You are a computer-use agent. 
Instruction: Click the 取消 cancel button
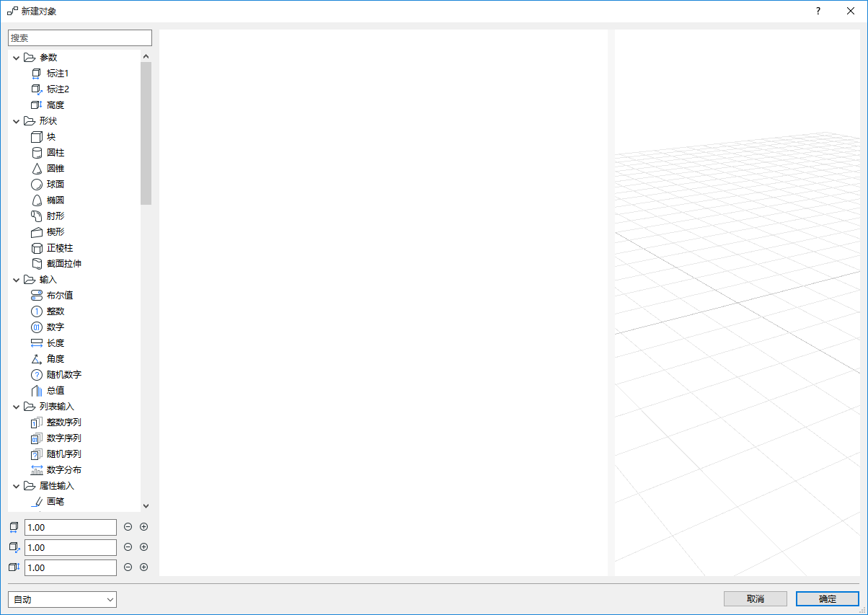pyautogui.click(x=755, y=598)
